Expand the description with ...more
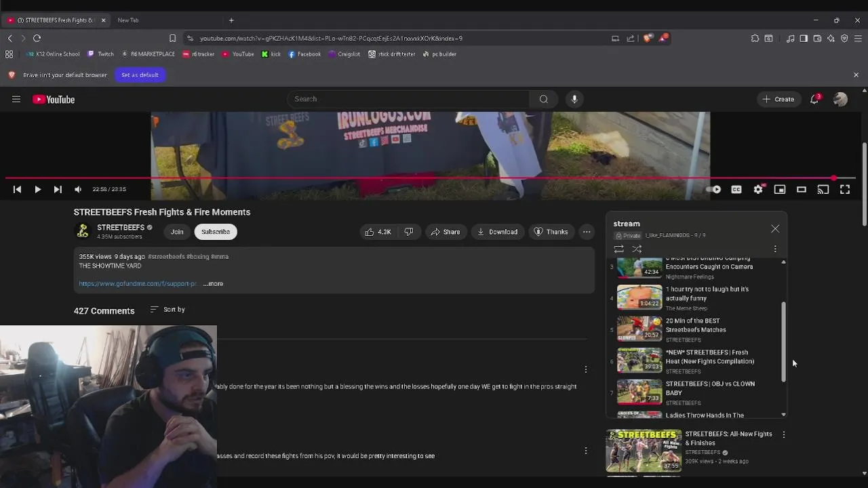Screen dimensions: 868x488 point(213,284)
